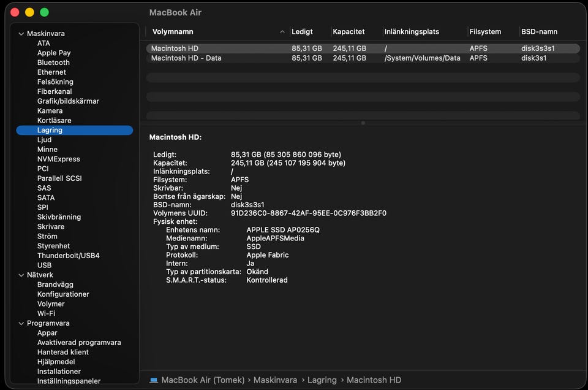588x390 pixels.
Task: Open Felsökning in the sidebar
Action: click(x=55, y=82)
